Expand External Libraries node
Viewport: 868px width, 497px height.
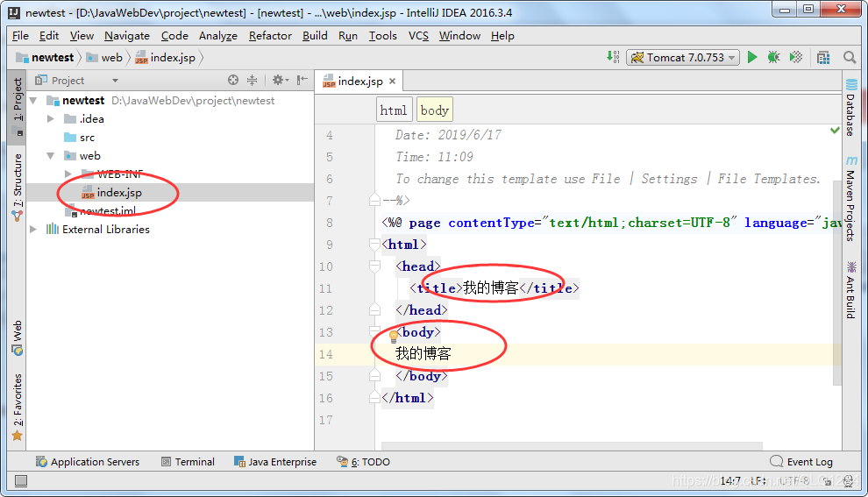click(33, 229)
